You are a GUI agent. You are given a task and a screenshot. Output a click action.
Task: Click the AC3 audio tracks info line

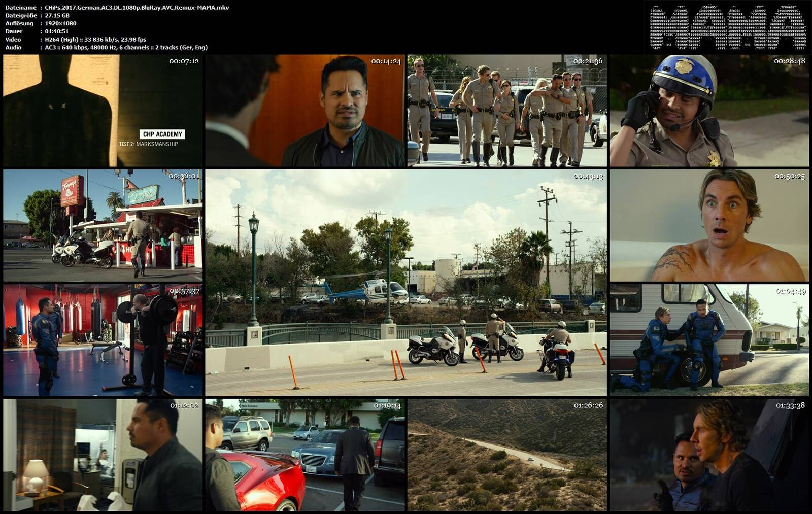(x=126, y=48)
